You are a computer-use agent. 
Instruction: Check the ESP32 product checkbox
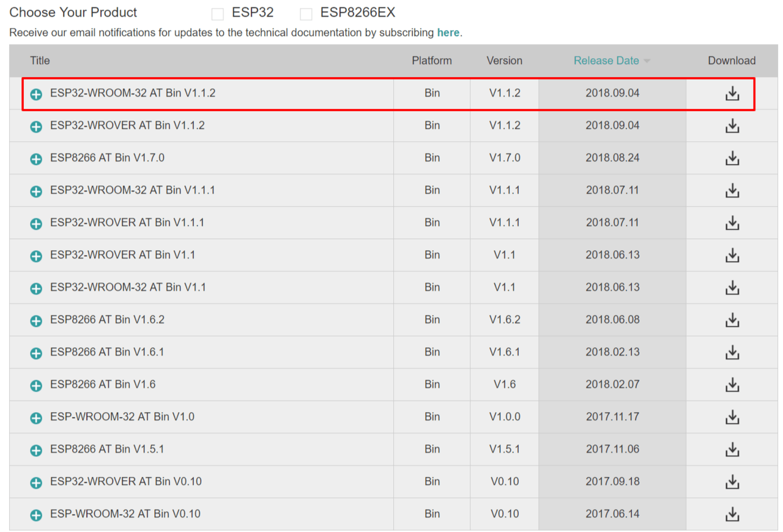217,14
